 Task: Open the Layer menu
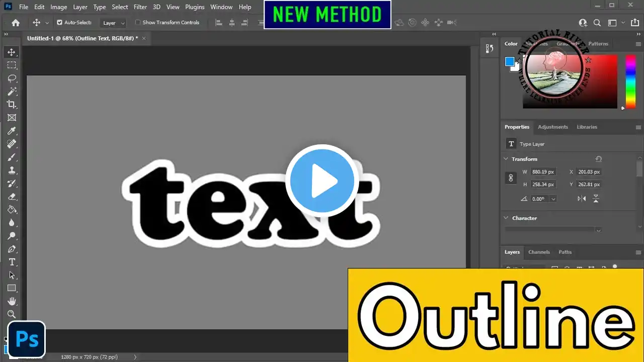[80, 7]
